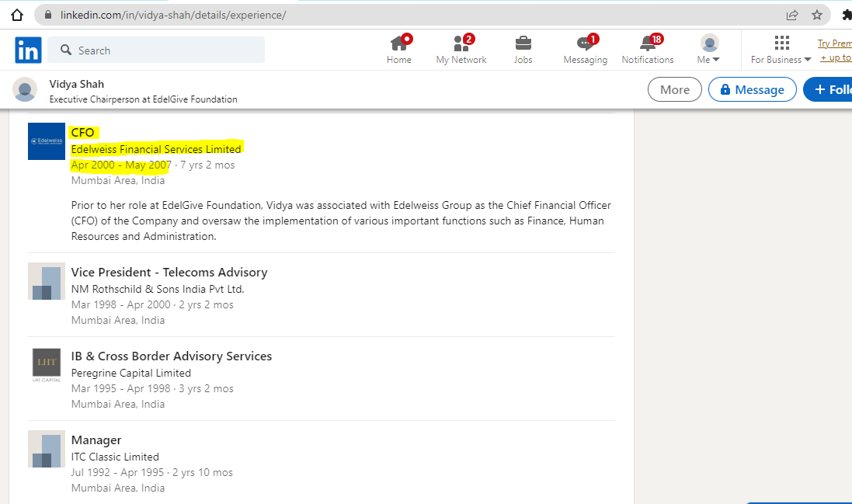The height and width of the screenshot is (504, 852).
Task: Click the LinkedIn logo
Action: coord(28,50)
